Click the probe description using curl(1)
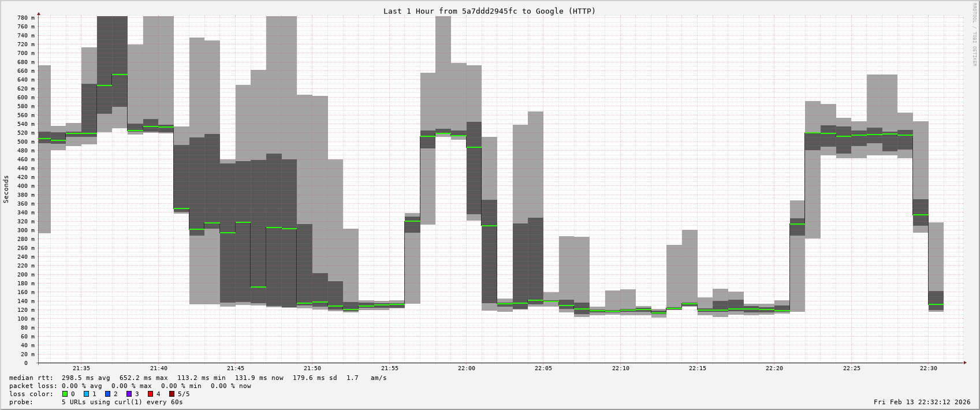The image size is (980, 410). pos(122,402)
